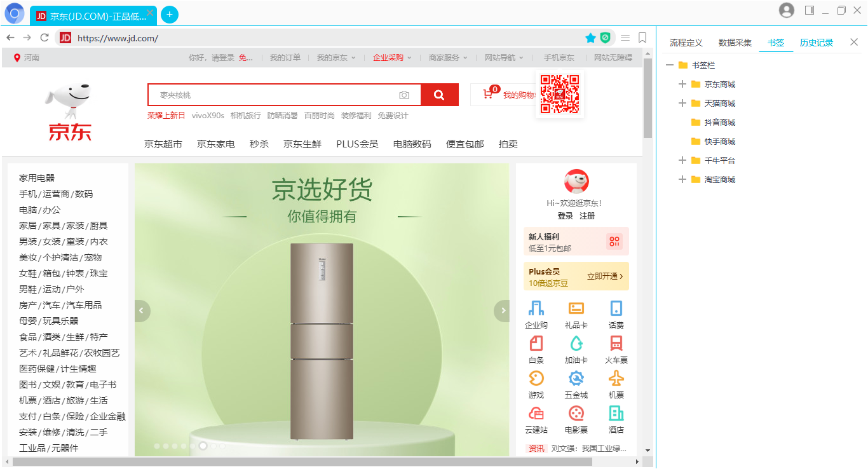Expand the 天猫商城 bookmark folder
868x469 pixels.
[x=682, y=103]
